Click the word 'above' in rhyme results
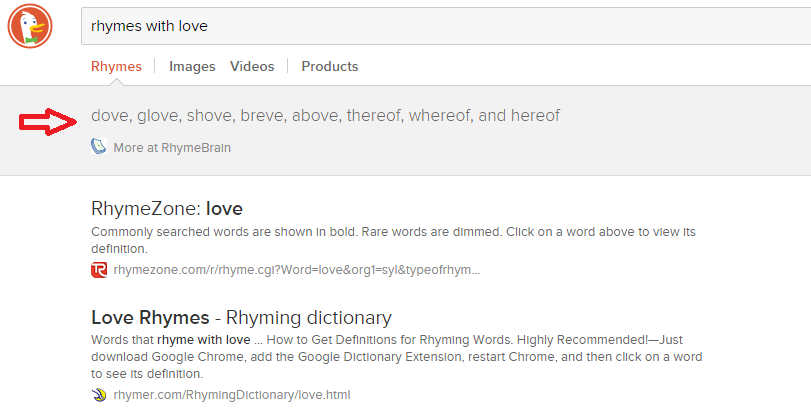The image size is (811, 416). 315,116
